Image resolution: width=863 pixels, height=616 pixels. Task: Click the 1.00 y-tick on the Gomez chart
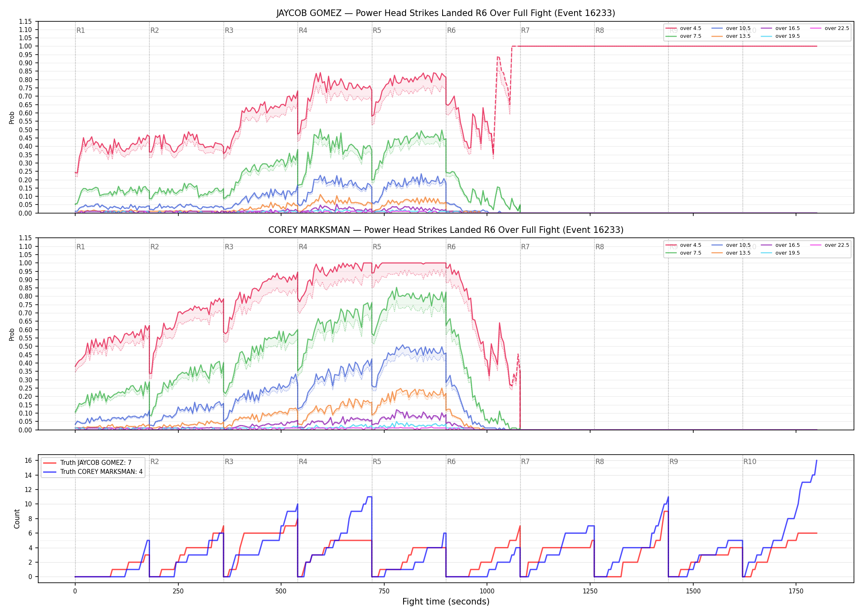coord(25,46)
